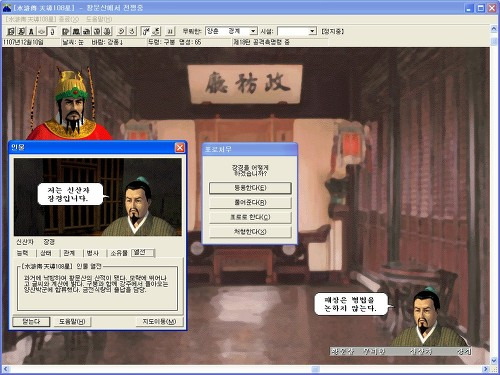
Task: Click the speech bubble inside the 인물 dialog portrait
Action: point(70,194)
